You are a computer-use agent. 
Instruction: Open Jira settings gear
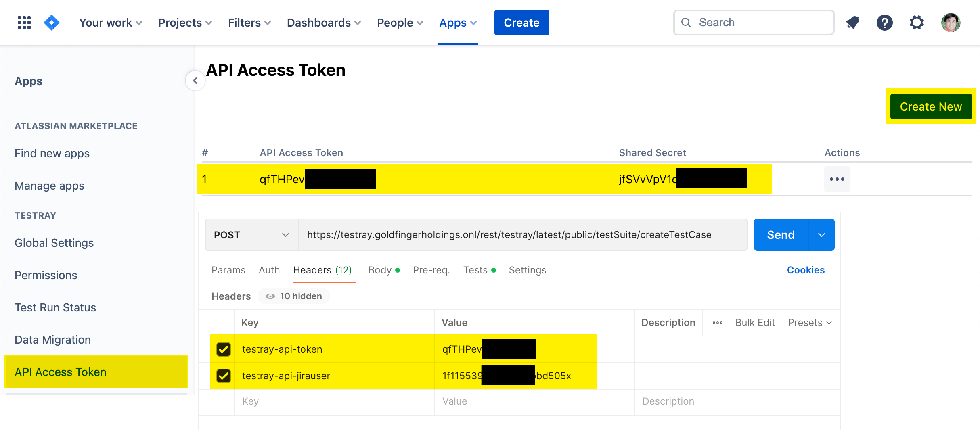click(917, 23)
